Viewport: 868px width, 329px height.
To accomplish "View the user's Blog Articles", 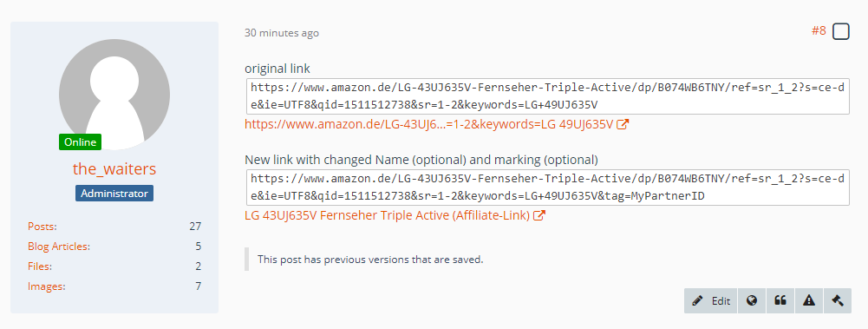I will (59, 247).
